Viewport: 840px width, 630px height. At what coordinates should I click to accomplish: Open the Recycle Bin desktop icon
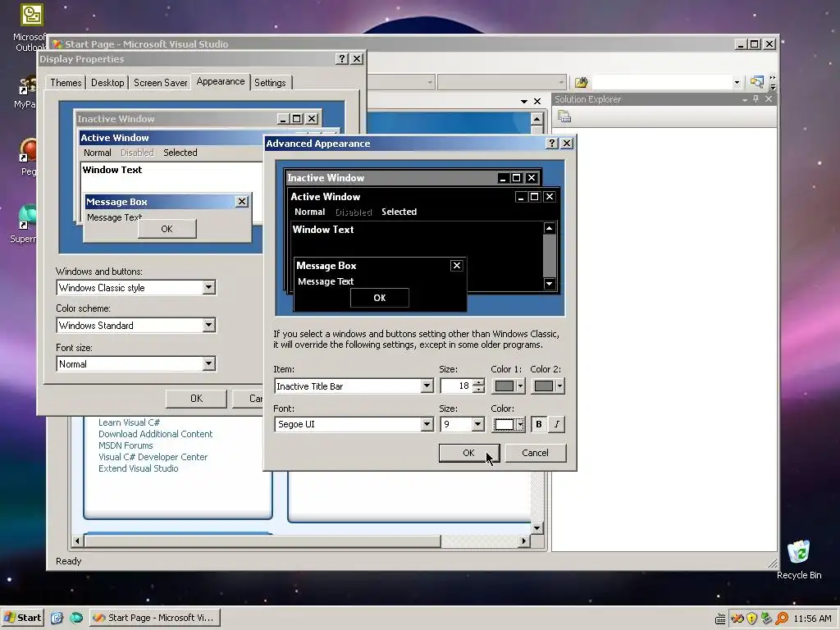click(x=799, y=559)
